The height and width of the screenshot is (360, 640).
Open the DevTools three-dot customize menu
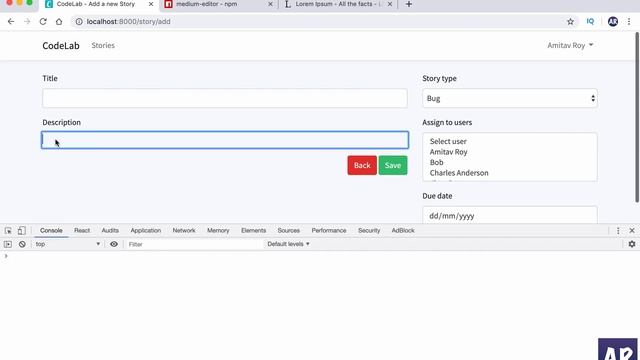(x=618, y=231)
